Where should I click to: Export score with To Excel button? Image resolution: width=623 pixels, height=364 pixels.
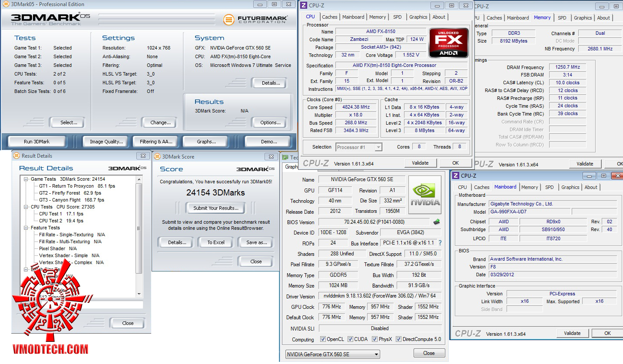click(216, 242)
